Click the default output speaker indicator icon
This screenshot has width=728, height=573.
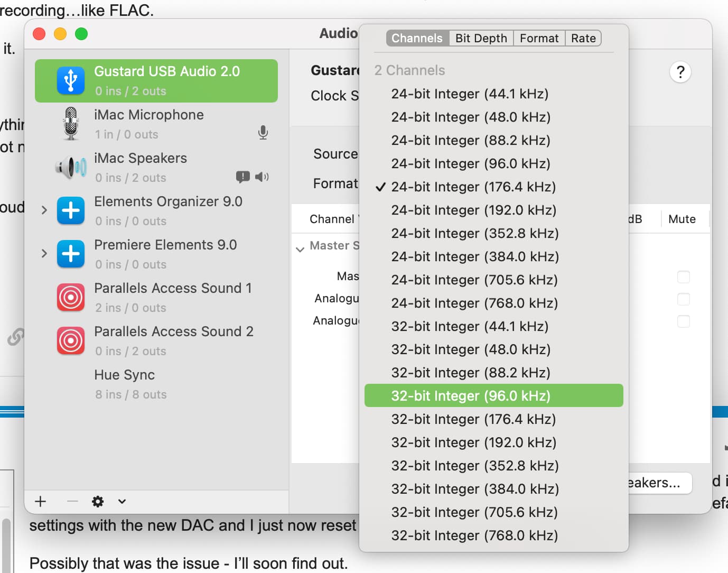pyautogui.click(x=262, y=177)
